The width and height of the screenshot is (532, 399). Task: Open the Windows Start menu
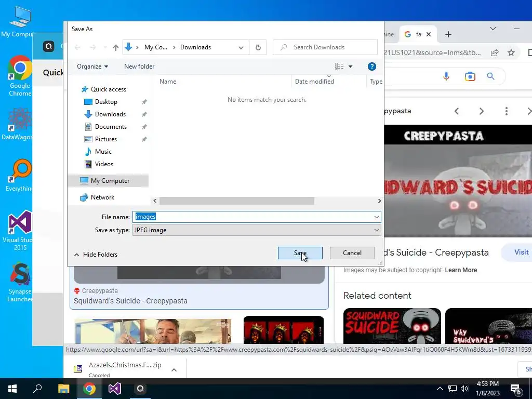click(12, 389)
